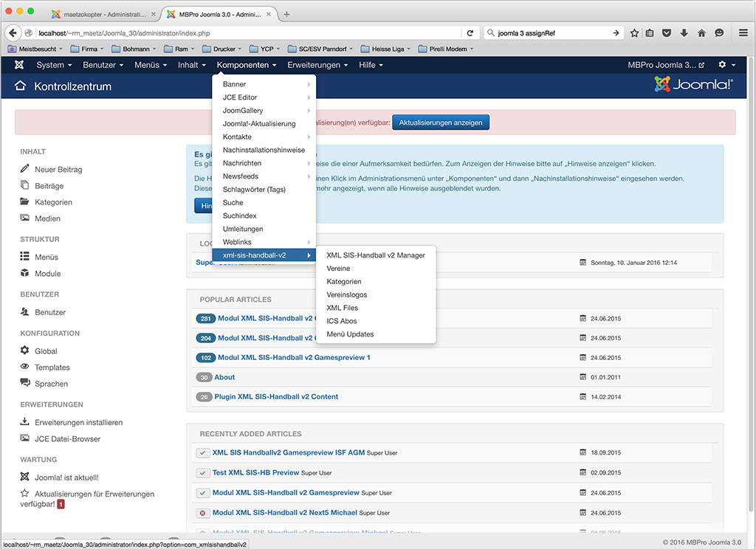The width and height of the screenshot is (756, 549).
Task: Click the Firefox home icon
Action: click(x=701, y=32)
